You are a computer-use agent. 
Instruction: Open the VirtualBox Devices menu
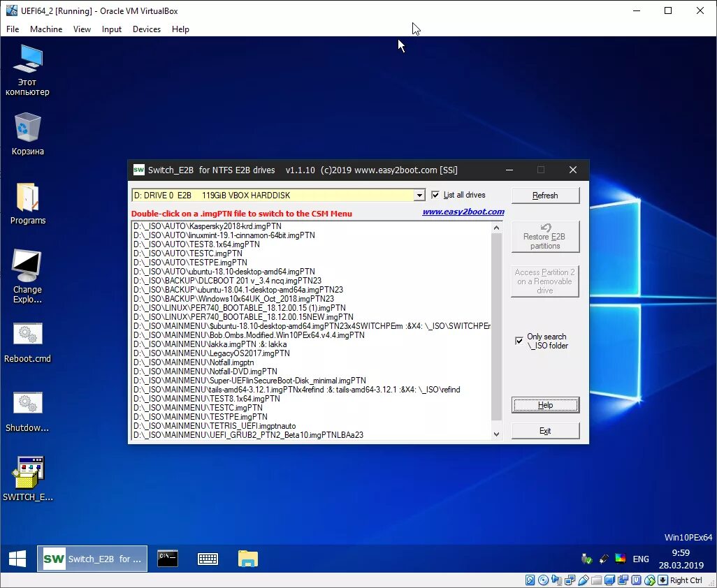pos(147,29)
